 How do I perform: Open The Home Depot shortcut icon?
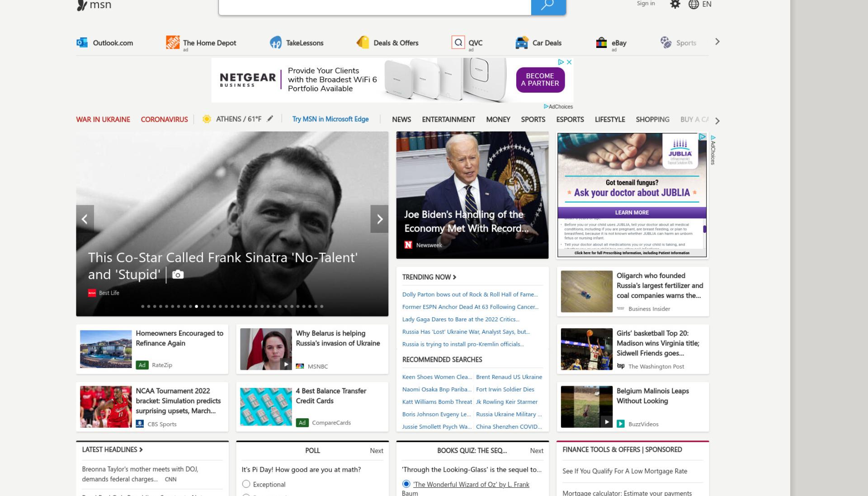coord(173,42)
